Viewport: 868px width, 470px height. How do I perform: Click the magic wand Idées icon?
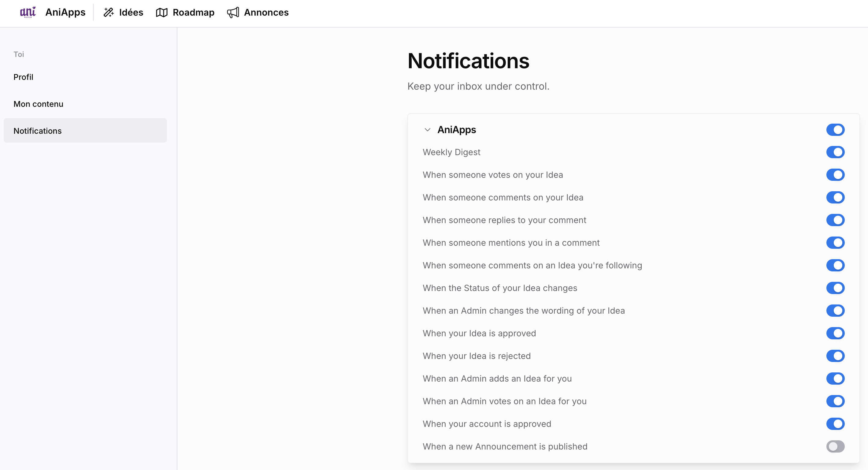point(109,13)
